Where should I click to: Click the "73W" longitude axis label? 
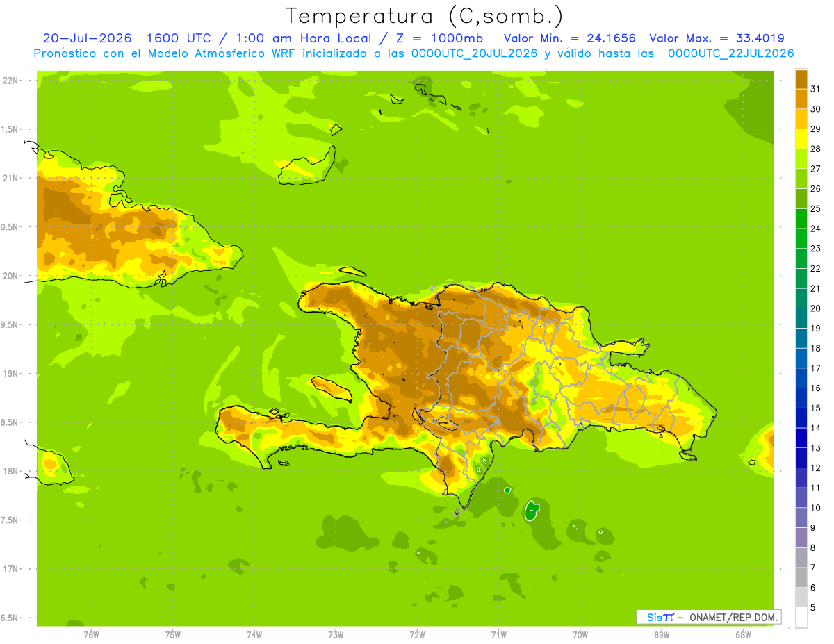click(336, 635)
